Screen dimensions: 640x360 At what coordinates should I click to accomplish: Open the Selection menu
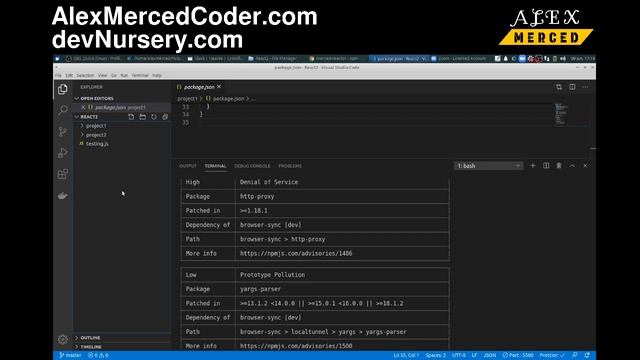(85, 76)
